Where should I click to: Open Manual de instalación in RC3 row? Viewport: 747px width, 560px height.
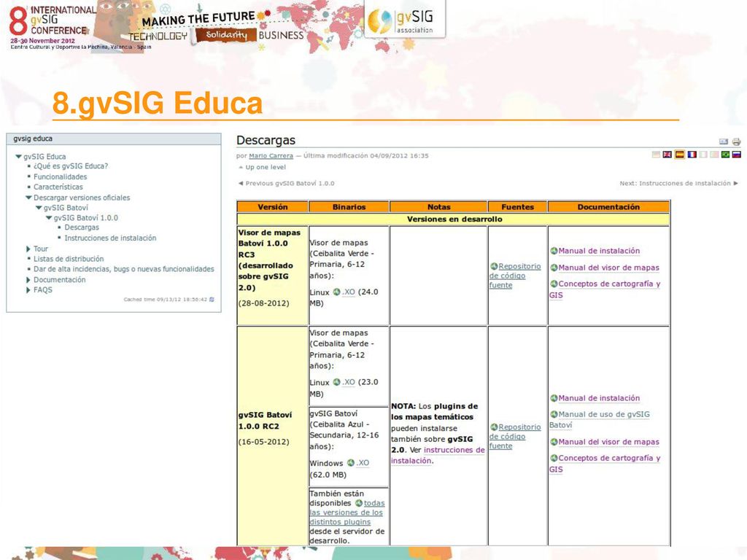coord(599,251)
